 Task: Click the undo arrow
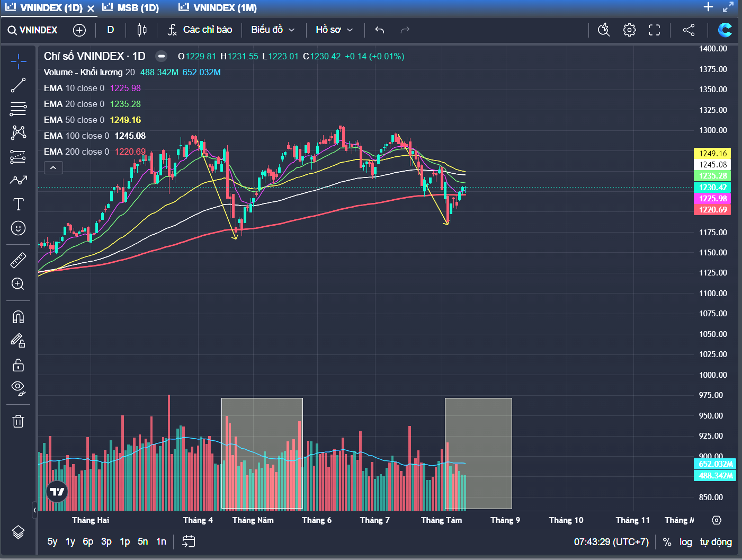coord(379,30)
